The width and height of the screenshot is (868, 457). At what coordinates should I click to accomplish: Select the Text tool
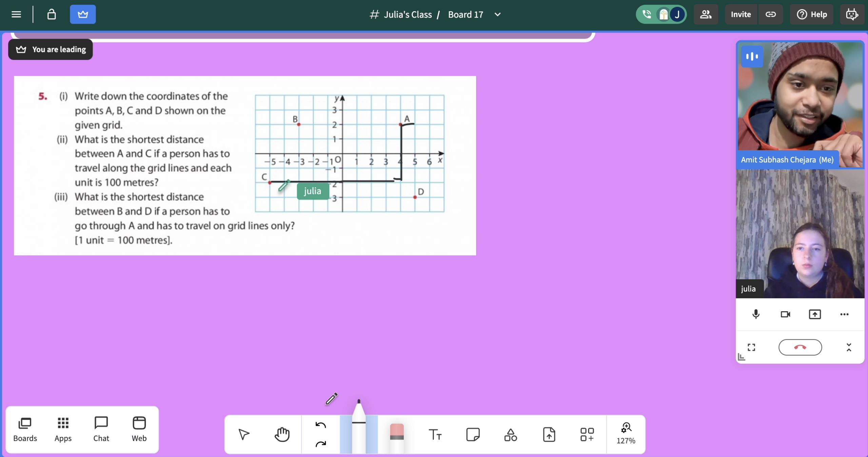click(435, 434)
